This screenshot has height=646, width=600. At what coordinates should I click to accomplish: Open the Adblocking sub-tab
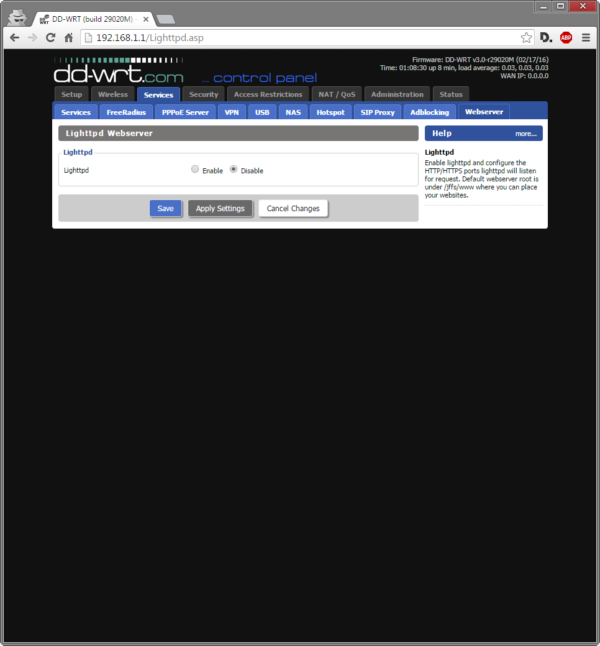click(x=429, y=112)
